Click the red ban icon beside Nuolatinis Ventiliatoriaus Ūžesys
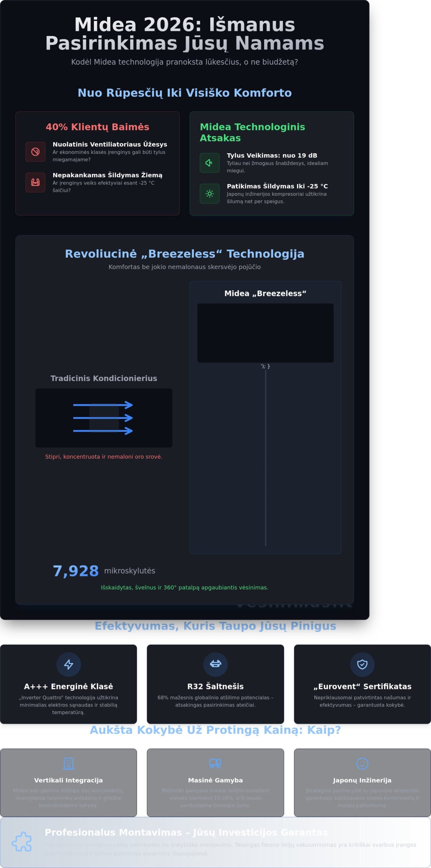Screen dimensions: 431x868 point(35,152)
